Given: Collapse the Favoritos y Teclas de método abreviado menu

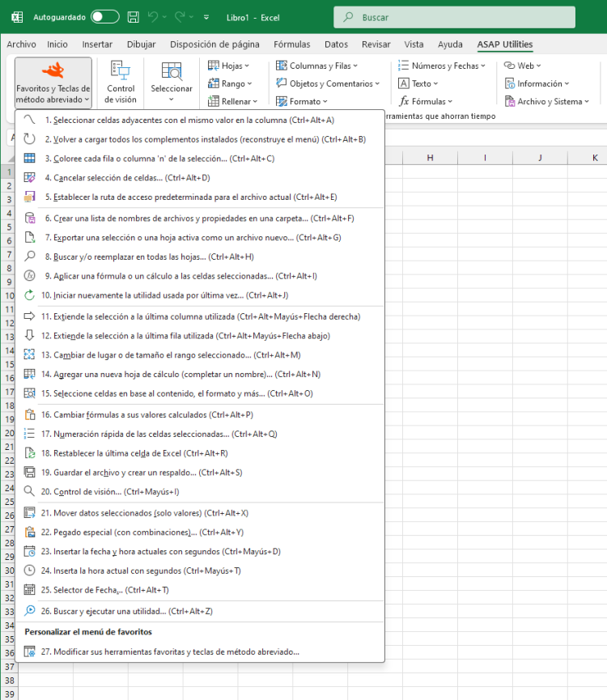Looking at the screenshot, I should pyautogui.click(x=53, y=83).
